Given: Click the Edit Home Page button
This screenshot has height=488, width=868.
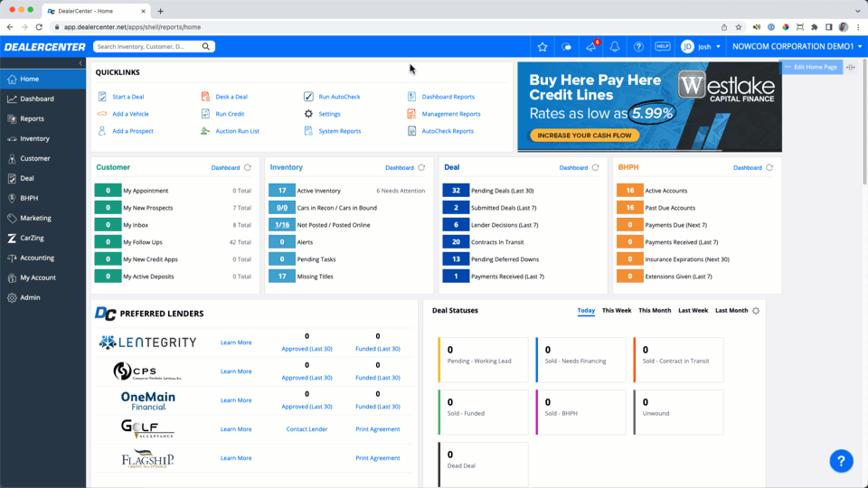Looking at the screenshot, I should pos(810,68).
